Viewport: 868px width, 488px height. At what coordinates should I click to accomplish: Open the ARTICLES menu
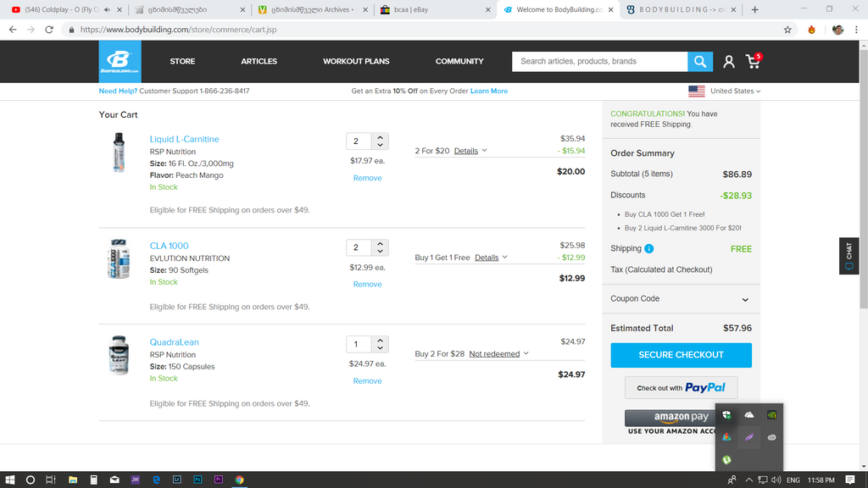(x=259, y=61)
